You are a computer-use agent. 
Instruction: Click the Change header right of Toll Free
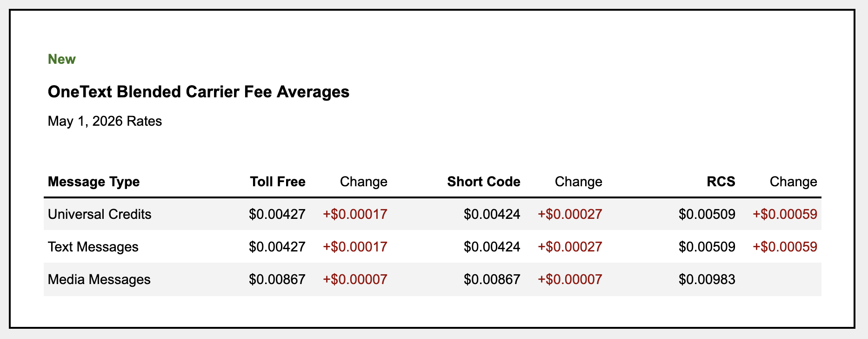[x=364, y=181]
